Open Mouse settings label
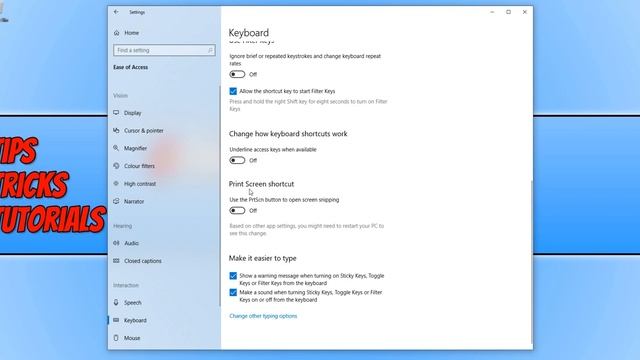Image resolution: width=640 pixels, height=360 pixels. 132,338
